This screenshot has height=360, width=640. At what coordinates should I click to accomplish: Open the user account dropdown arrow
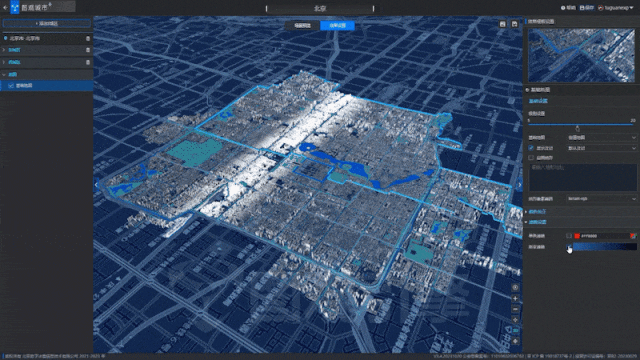point(632,8)
